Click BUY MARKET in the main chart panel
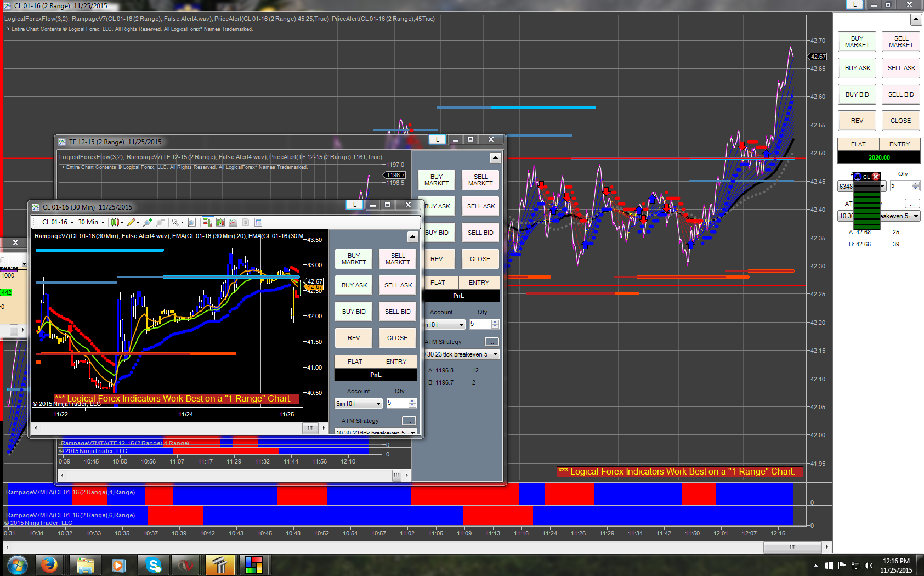This screenshot has width=924, height=576. coord(857,42)
